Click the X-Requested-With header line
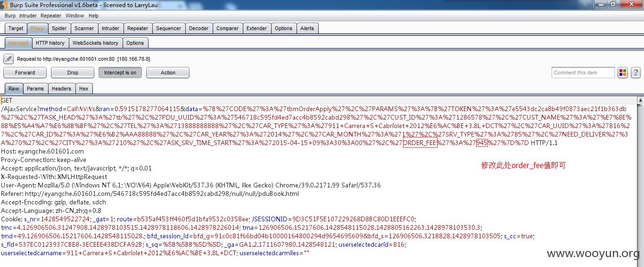 point(54,177)
